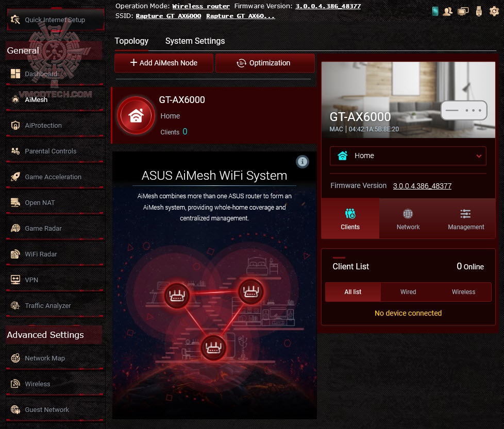Click the bottom router in topology illustration

click(x=213, y=348)
